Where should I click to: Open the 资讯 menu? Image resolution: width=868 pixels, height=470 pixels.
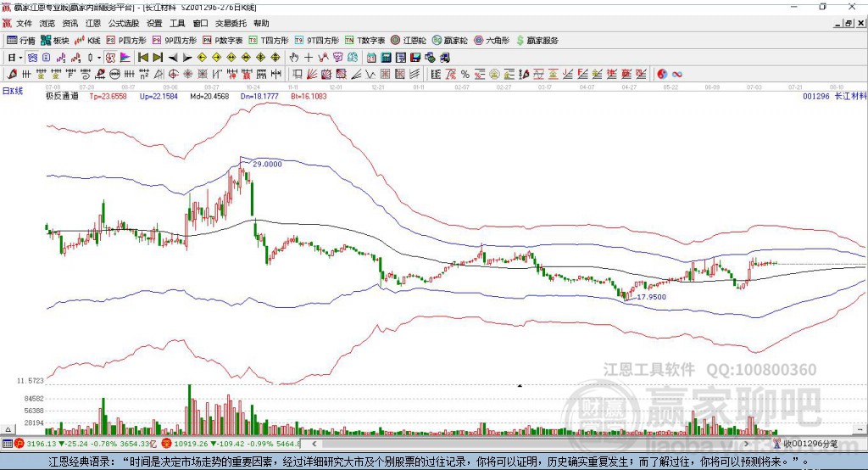click(x=70, y=23)
